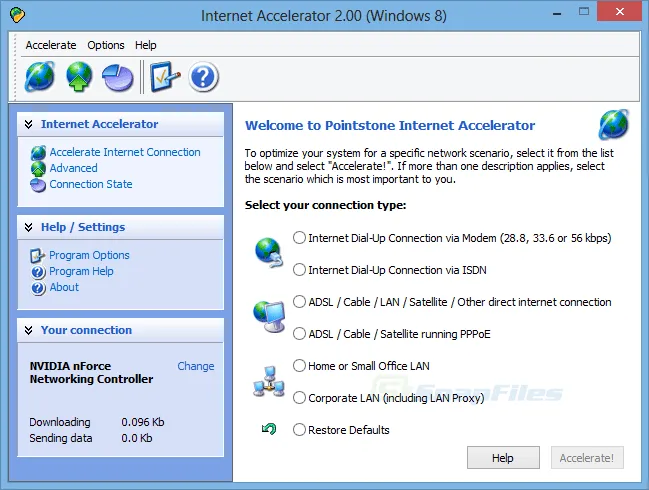Screen dimensions: 649x490
Task: Maximize the Internet Accelerator window
Action: [x=584, y=12]
